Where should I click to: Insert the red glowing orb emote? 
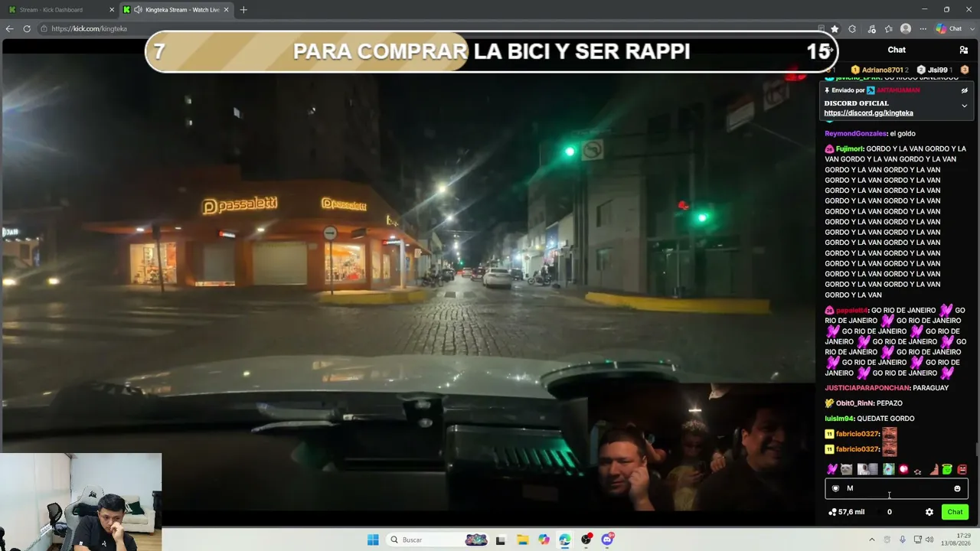pyautogui.click(x=903, y=469)
